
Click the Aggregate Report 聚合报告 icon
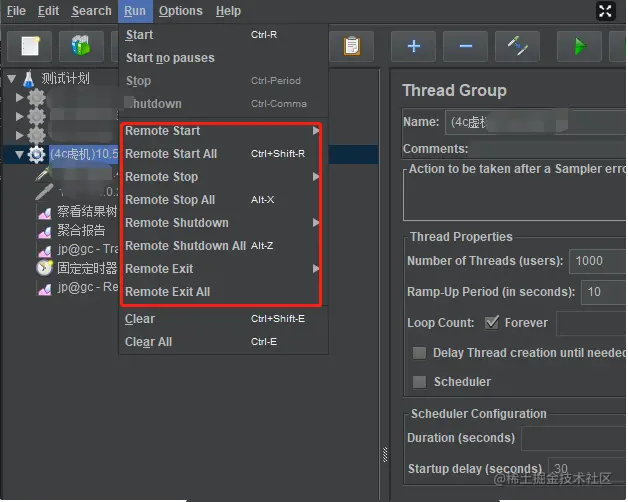tap(44, 231)
